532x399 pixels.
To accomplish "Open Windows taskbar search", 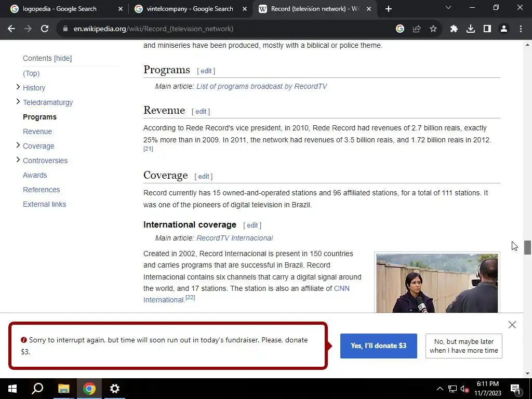I will point(37,389).
